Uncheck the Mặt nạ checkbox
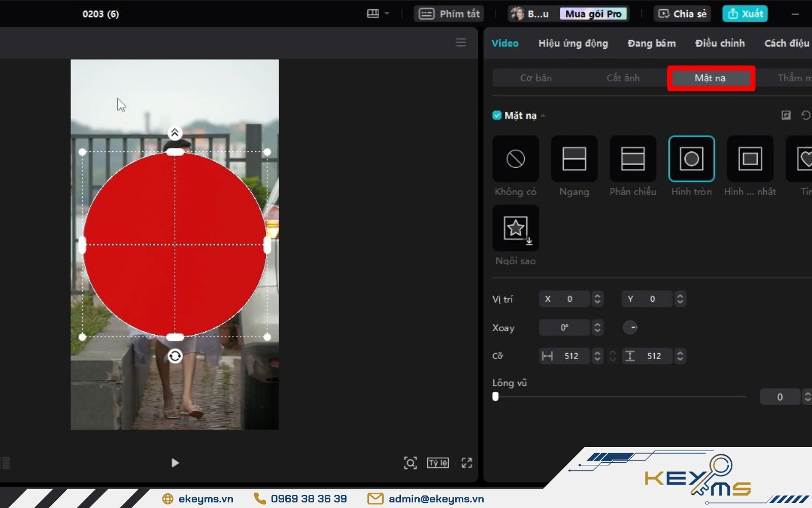This screenshot has height=508, width=812. point(497,115)
